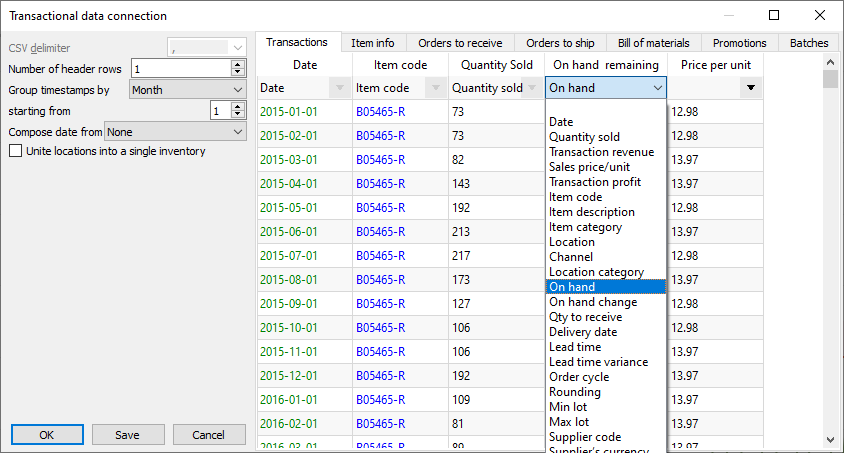Screen dimensions: 844x453
Task: Open Price per unit column dropdown arrow
Action: pos(751,88)
